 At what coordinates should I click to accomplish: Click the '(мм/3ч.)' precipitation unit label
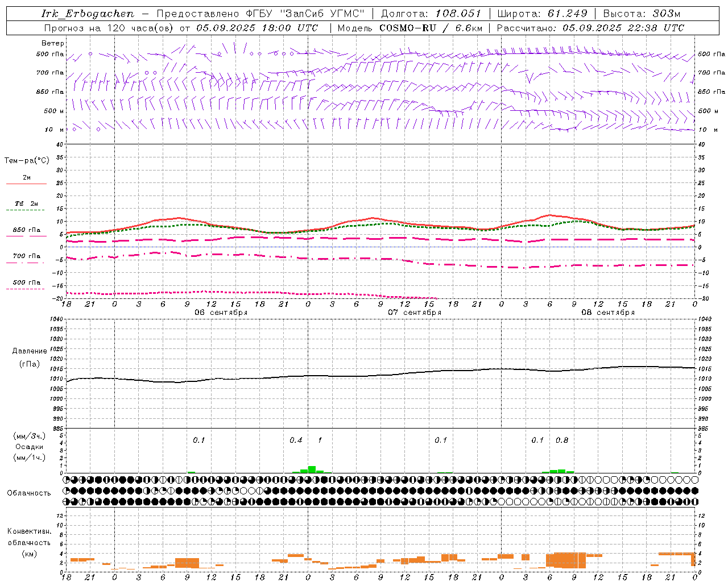tap(30, 436)
